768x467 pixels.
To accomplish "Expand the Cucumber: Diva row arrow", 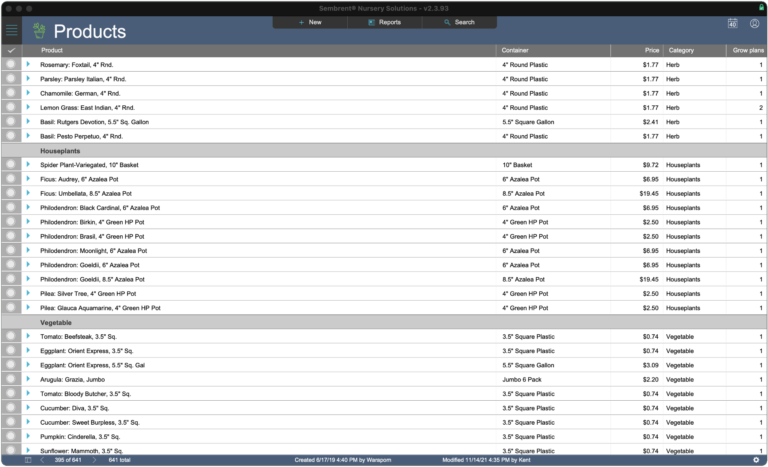I will pos(28,408).
